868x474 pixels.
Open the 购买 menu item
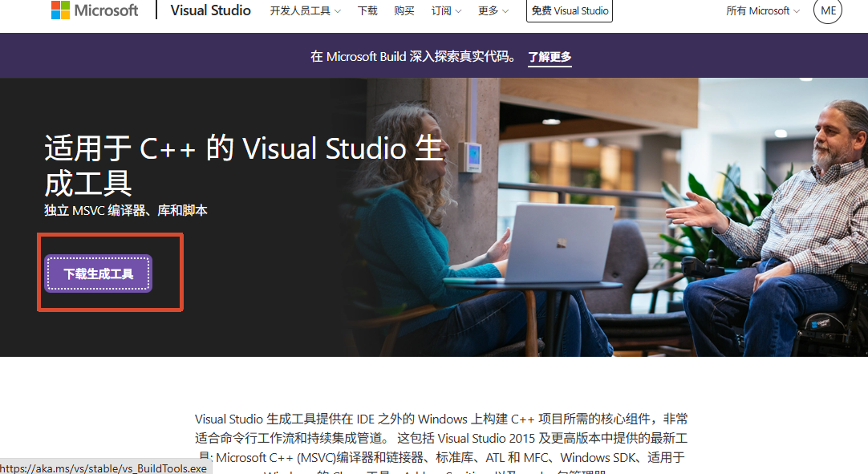tap(404, 11)
